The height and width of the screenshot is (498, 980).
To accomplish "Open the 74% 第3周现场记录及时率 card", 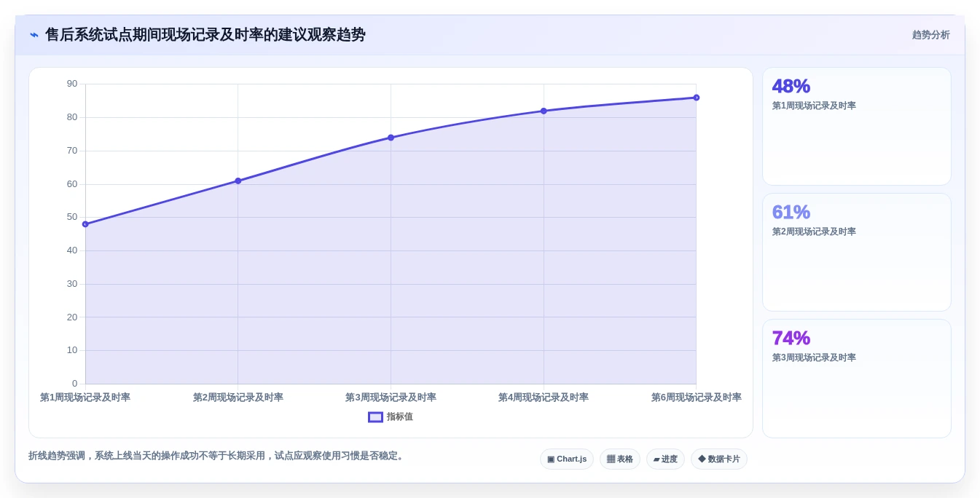I will tap(857, 379).
